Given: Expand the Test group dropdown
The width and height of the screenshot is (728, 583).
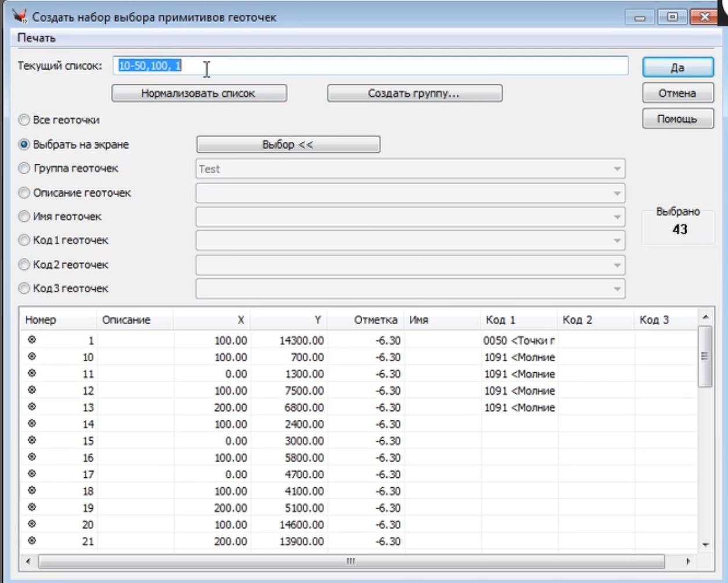Looking at the screenshot, I should pyautogui.click(x=617, y=169).
